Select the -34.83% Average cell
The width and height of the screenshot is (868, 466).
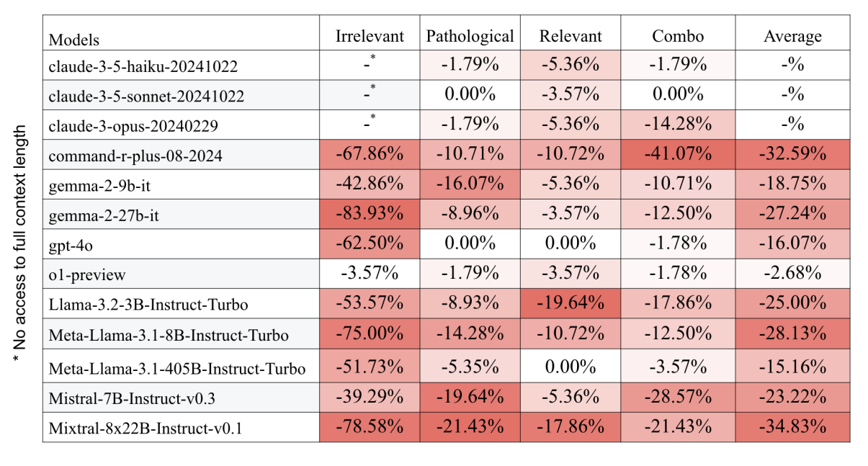coord(792,426)
